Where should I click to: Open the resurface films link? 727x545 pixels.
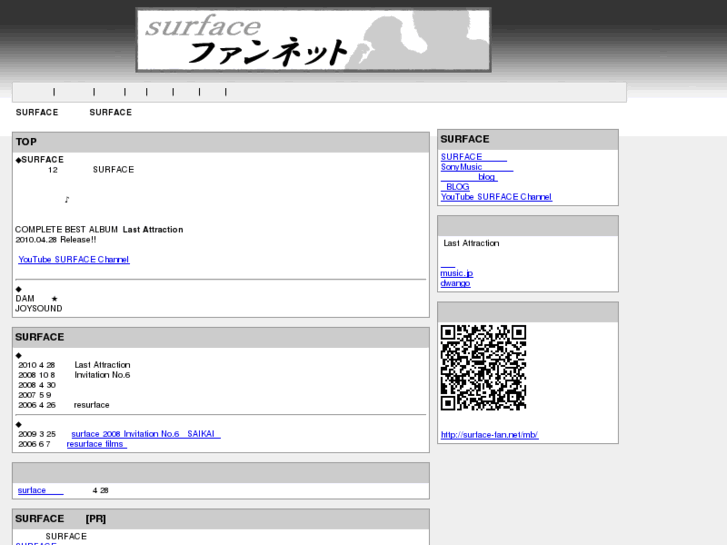pyautogui.click(x=96, y=444)
